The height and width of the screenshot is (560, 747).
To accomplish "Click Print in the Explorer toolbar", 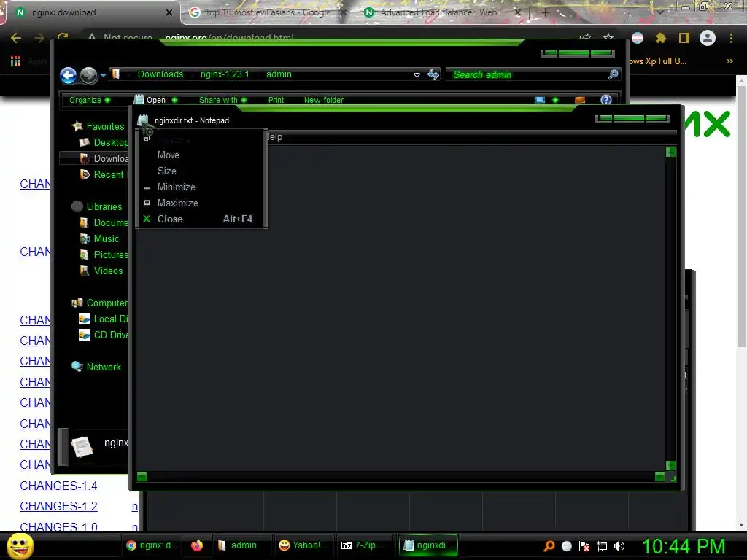I will click(x=276, y=100).
